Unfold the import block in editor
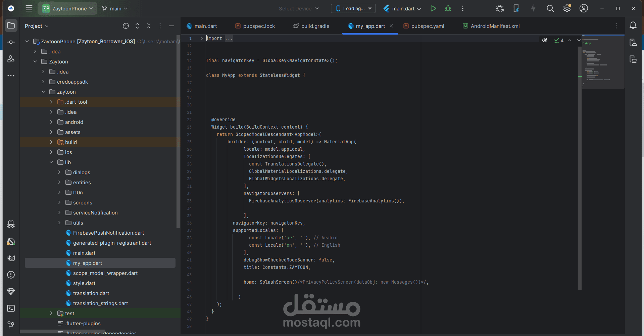 coord(202,39)
